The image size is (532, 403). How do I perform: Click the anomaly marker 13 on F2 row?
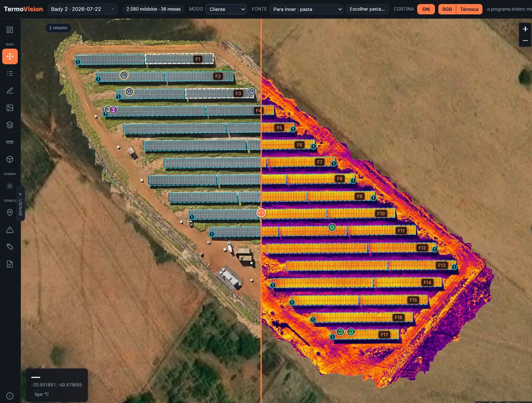[124, 75]
